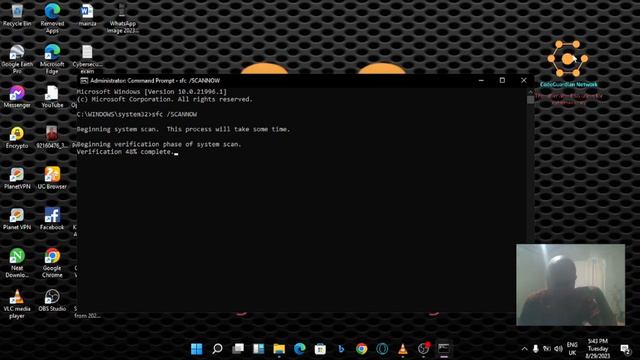The width and height of the screenshot is (640, 360).
Task: Select Command Prompt taskbar button
Action: pyautogui.click(x=444, y=349)
